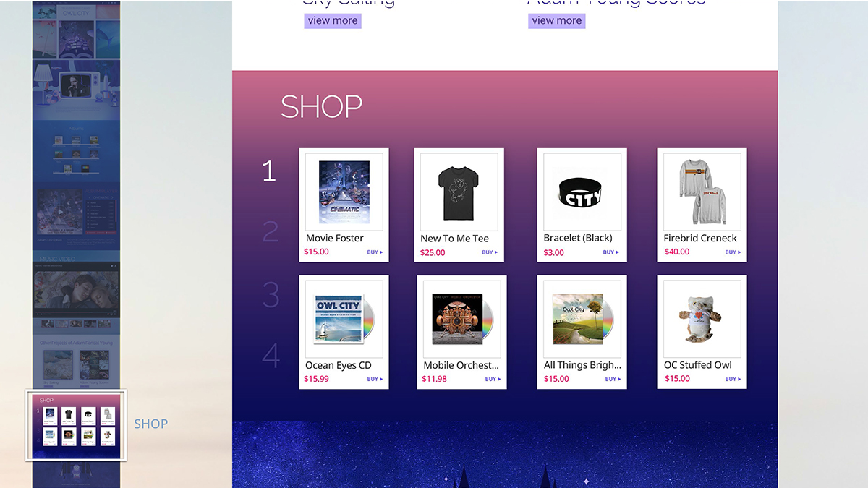This screenshot has height=488, width=868.
Task: Open the Movie Foster poster image
Action: [344, 192]
